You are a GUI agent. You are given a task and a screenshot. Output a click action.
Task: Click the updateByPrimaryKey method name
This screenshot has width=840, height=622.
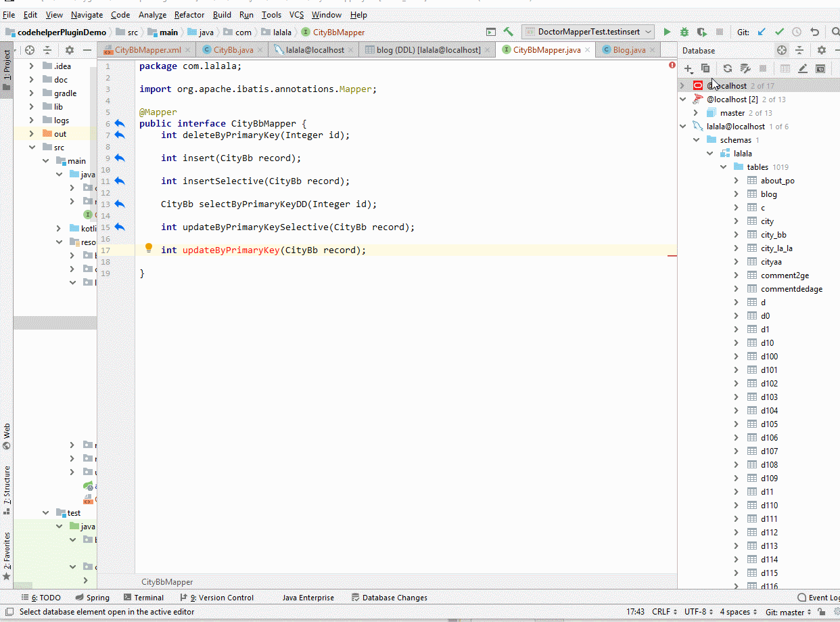pos(231,250)
